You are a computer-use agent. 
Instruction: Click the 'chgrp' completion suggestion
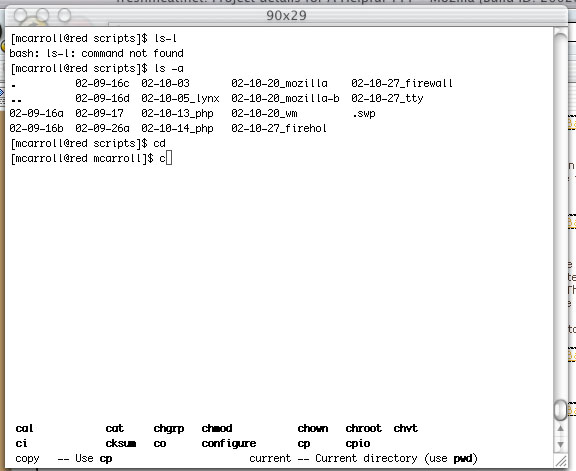[169, 429]
